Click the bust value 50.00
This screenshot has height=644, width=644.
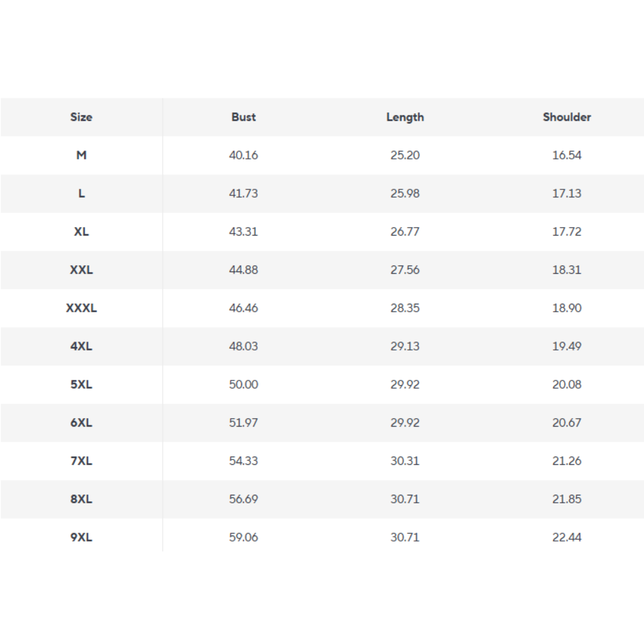coord(244,384)
